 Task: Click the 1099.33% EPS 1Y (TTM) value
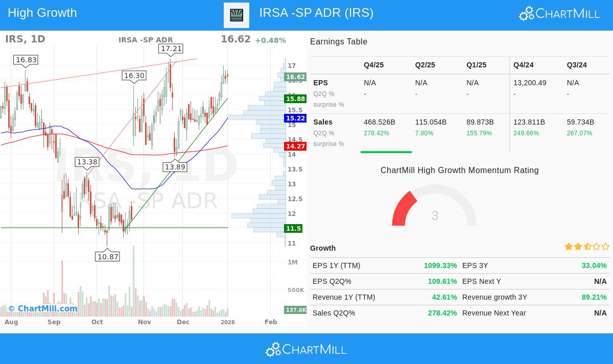(440, 265)
